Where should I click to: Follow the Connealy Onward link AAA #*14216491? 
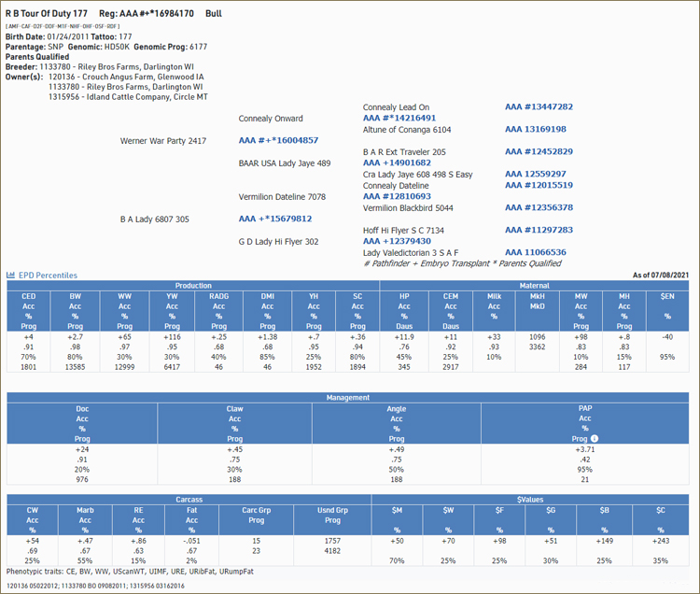point(399,119)
